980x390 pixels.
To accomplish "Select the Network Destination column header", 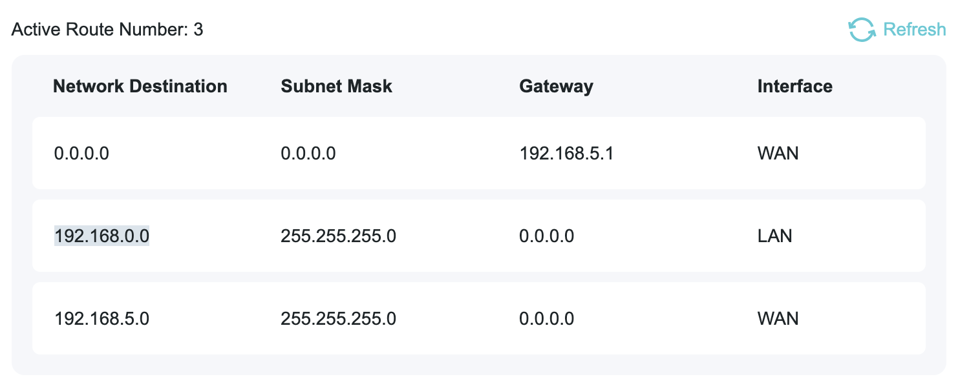I will pos(140,87).
